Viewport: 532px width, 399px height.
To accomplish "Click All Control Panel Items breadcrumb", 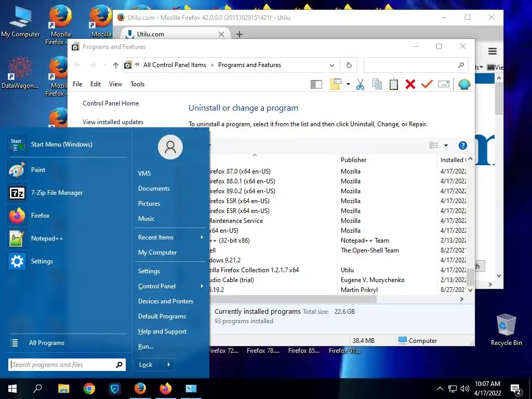I will coord(175,65).
